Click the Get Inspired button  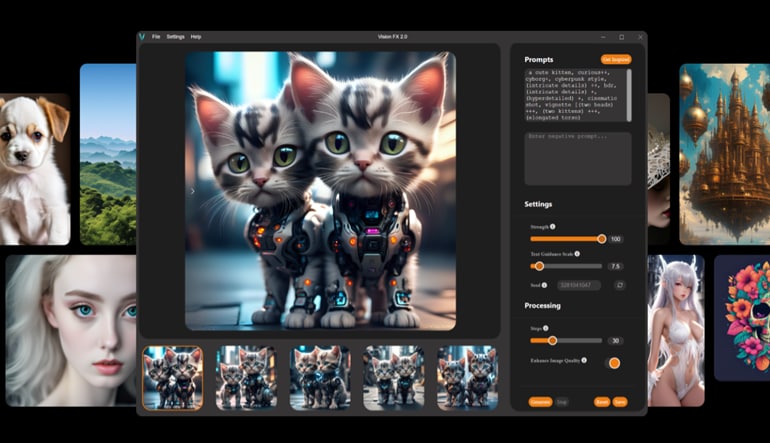point(616,59)
